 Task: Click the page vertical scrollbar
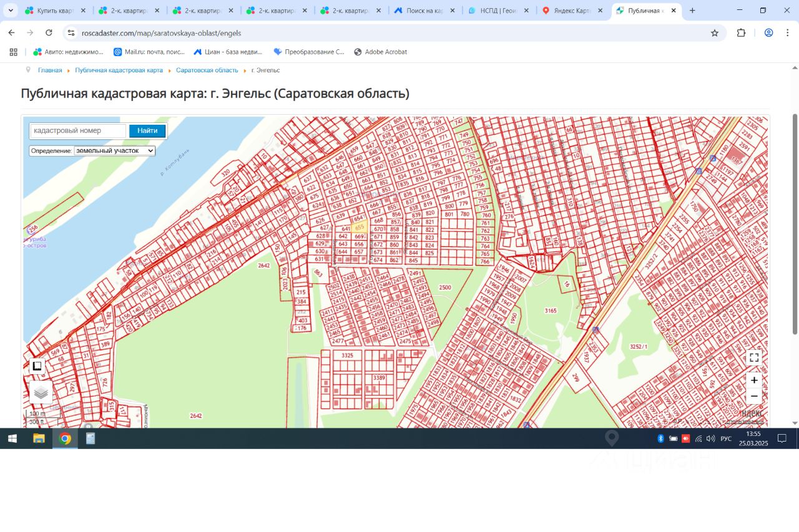tap(795, 225)
